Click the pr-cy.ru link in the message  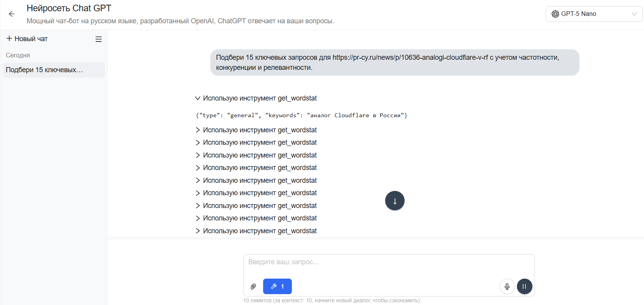[410, 57]
